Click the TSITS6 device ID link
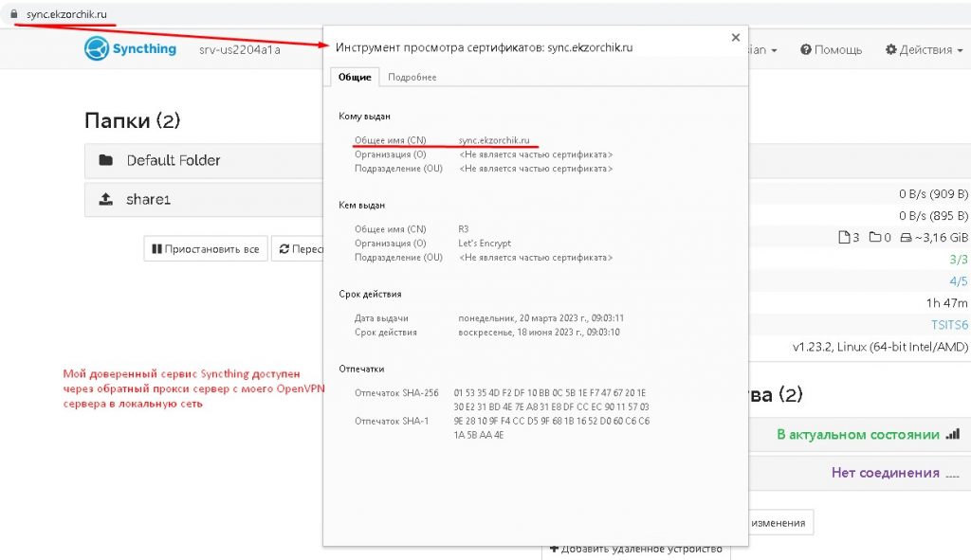Screen dimensions: 971x560 [948, 325]
